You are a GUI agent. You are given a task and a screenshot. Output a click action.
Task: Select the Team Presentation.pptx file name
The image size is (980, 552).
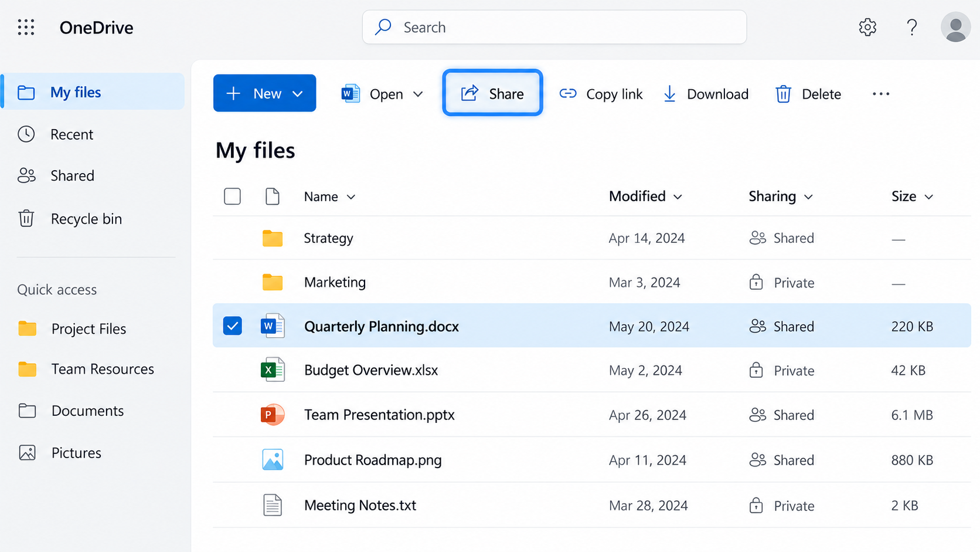(379, 415)
